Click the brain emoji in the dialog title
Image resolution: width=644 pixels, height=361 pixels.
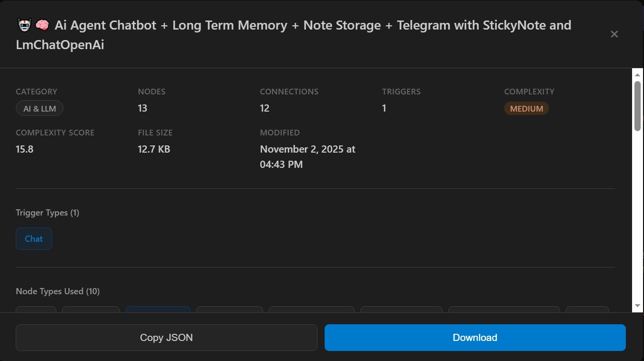pyautogui.click(x=42, y=24)
